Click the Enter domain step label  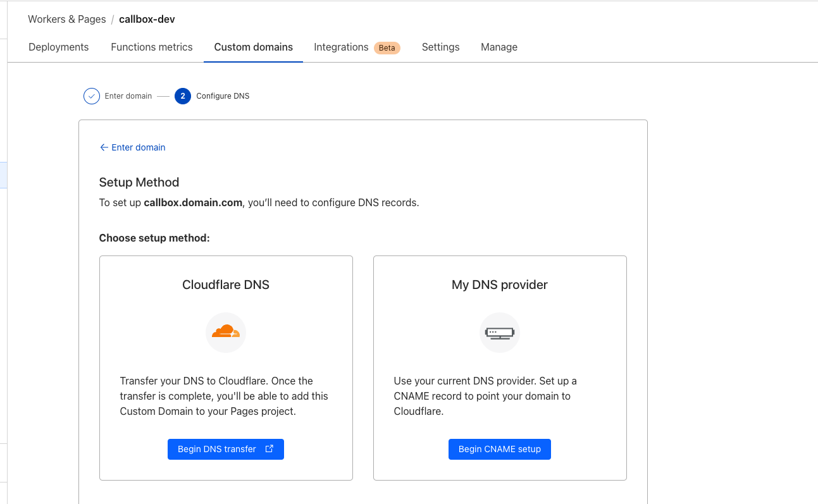click(x=128, y=96)
